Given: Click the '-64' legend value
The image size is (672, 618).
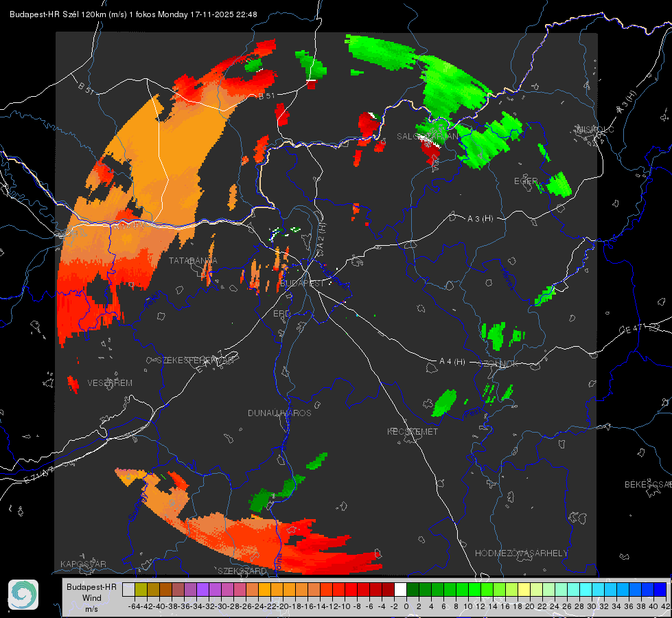Looking at the screenshot, I should point(134,606).
